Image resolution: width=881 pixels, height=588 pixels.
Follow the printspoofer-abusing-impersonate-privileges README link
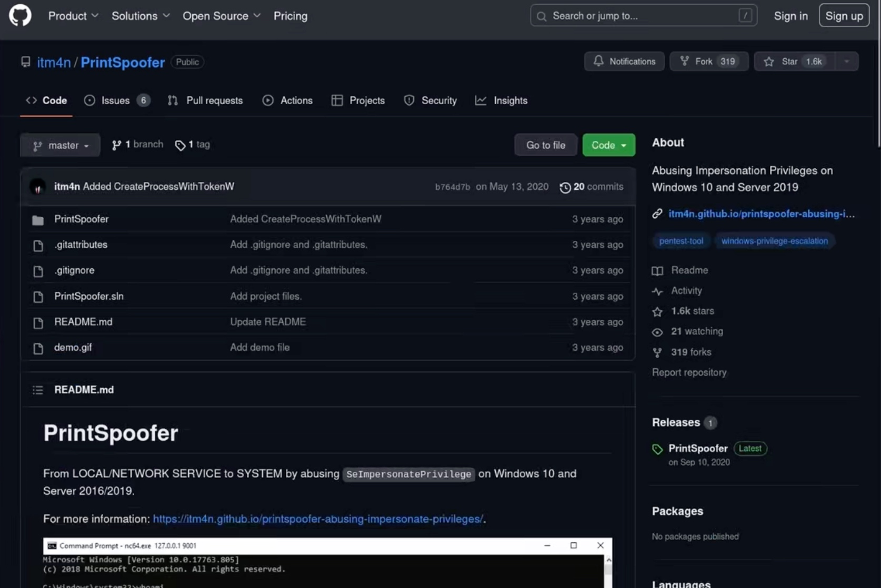(x=318, y=519)
